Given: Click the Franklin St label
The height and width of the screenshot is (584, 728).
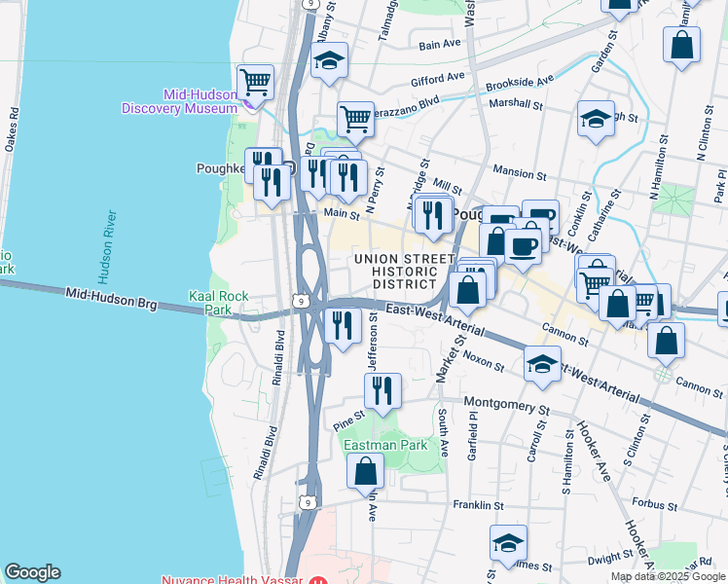Looking at the screenshot, I should (478, 505).
